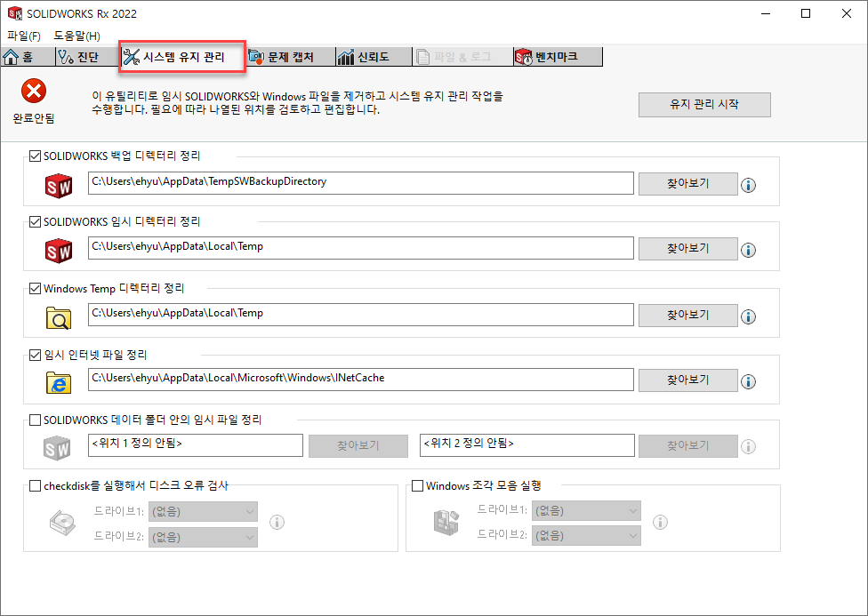The width and height of the screenshot is (868, 616).
Task: Click 찾아보기 for SOLIDWORKS 임시 디렉터리
Action: (688, 249)
